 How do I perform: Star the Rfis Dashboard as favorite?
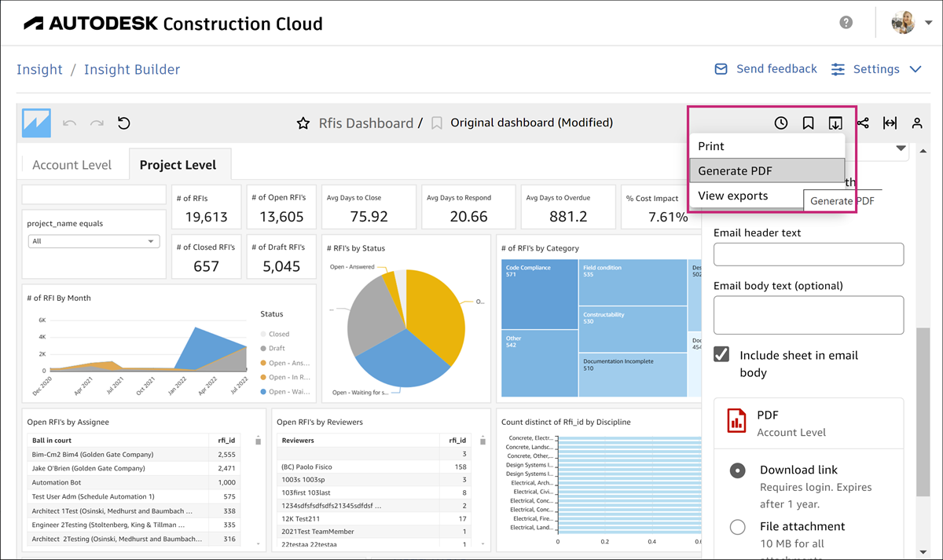click(x=303, y=123)
